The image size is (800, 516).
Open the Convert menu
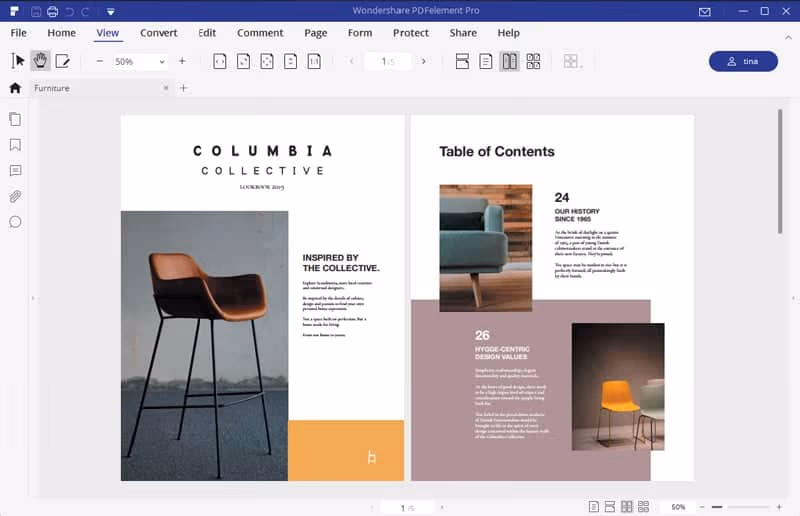pos(159,33)
